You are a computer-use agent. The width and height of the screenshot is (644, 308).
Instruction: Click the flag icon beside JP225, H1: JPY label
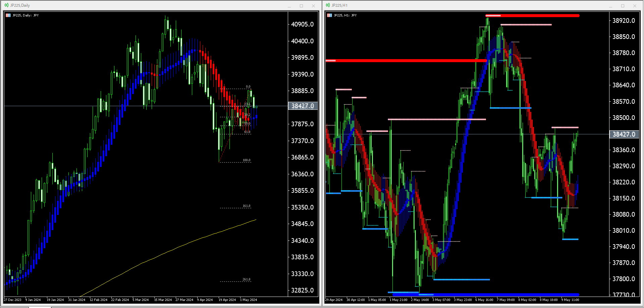(330, 15)
